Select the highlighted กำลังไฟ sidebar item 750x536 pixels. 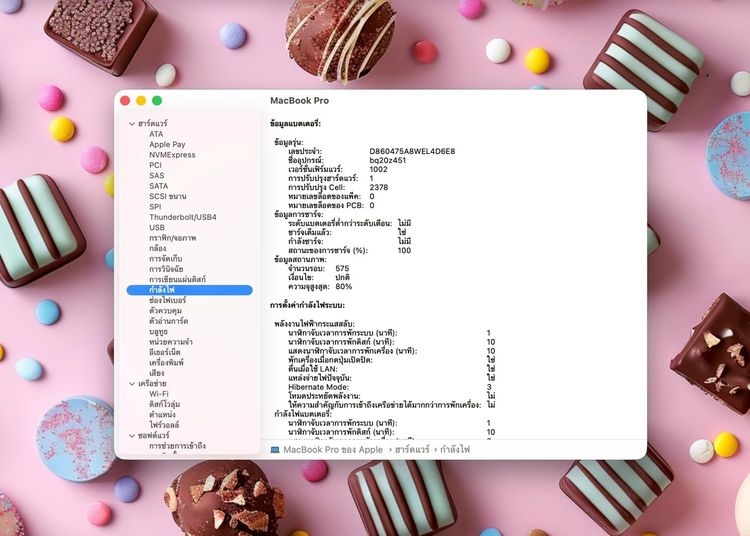(162, 290)
